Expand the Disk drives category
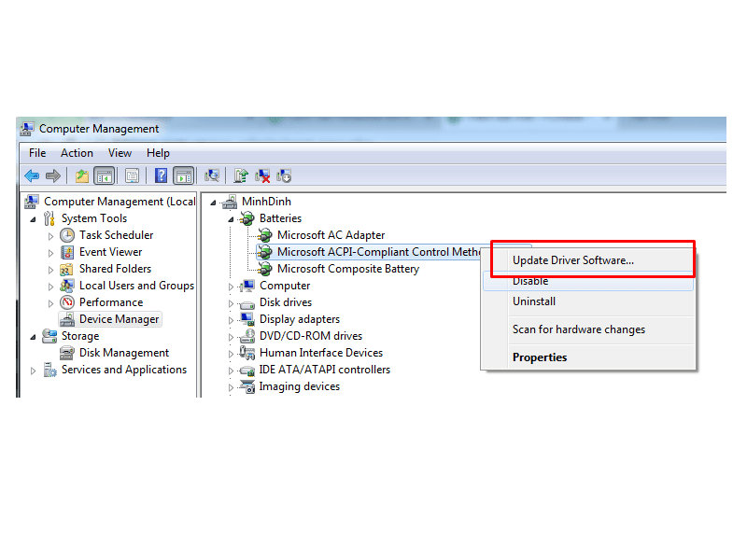The image size is (747, 560). click(231, 303)
